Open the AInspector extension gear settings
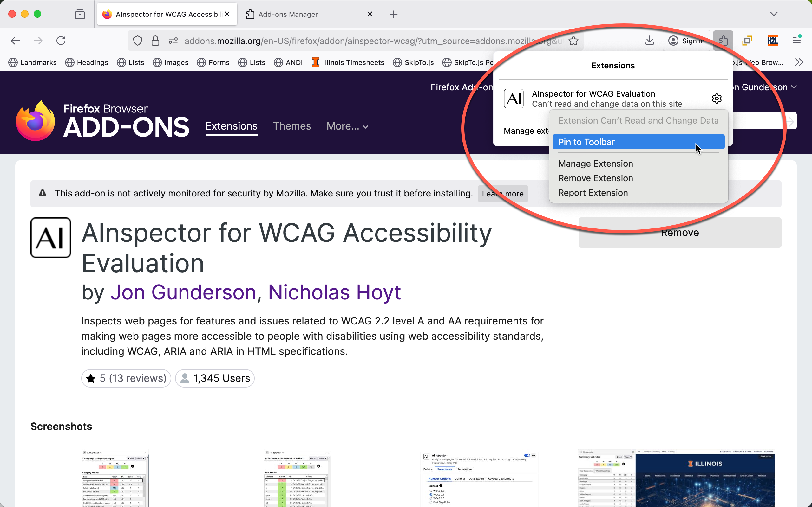812x507 pixels. click(717, 99)
